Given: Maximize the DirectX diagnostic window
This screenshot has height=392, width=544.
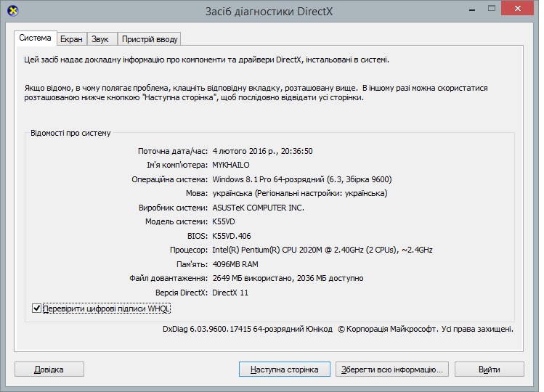Looking at the screenshot, I should click(492, 8).
